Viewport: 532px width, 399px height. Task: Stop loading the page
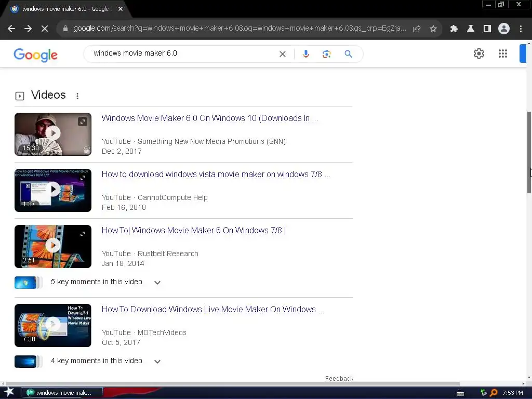click(x=45, y=29)
